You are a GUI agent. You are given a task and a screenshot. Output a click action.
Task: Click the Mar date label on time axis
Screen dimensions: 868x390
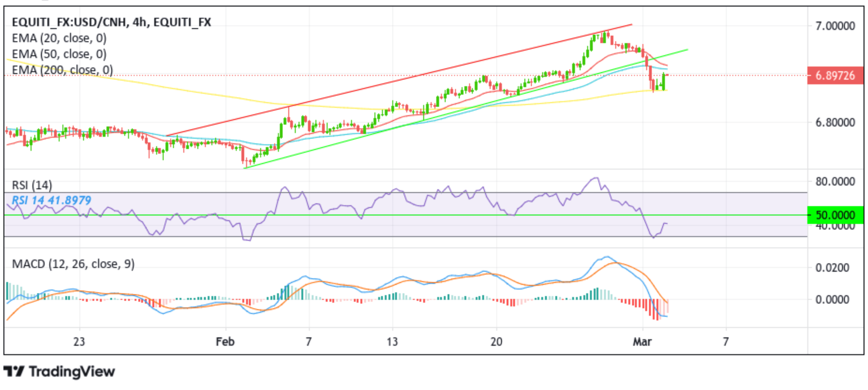[x=642, y=342]
